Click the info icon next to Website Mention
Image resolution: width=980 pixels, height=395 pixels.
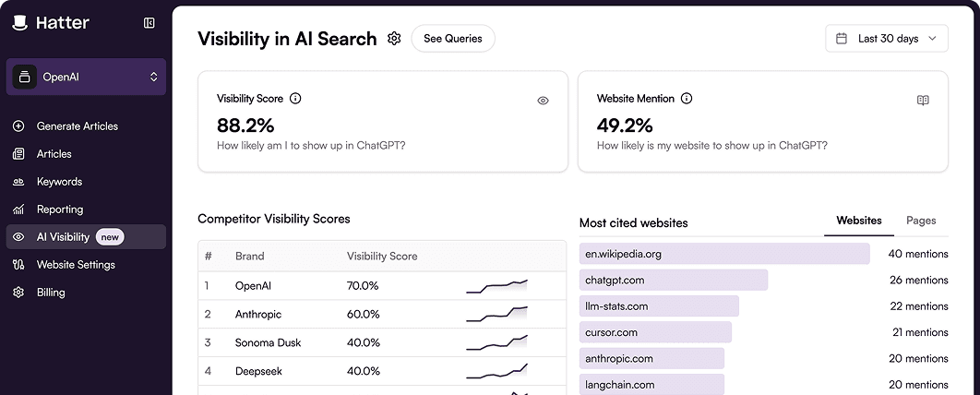(x=687, y=98)
